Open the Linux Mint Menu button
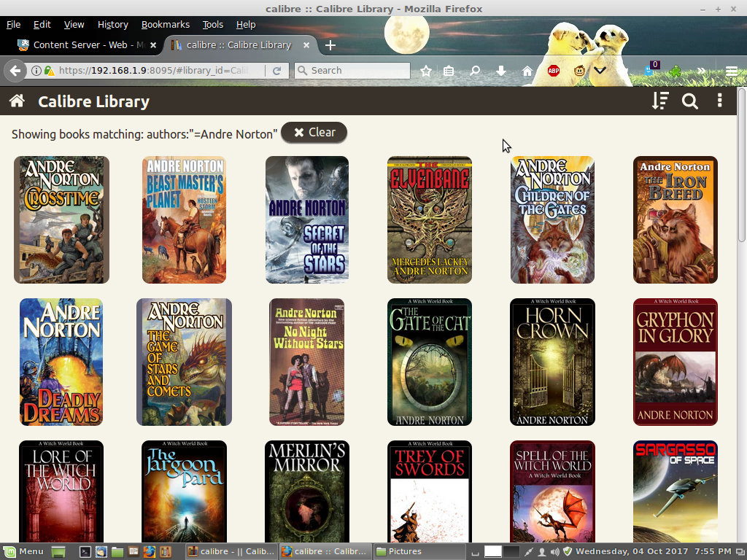 point(24,551)
